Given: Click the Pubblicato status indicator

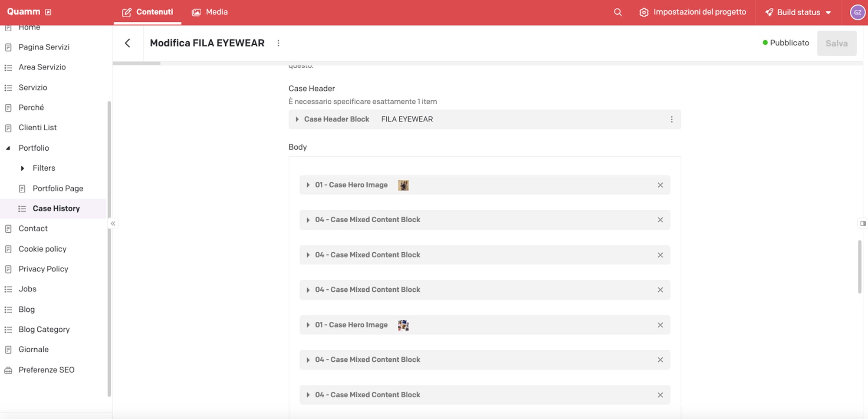Looking at the screenshot, I should point(786,43).
